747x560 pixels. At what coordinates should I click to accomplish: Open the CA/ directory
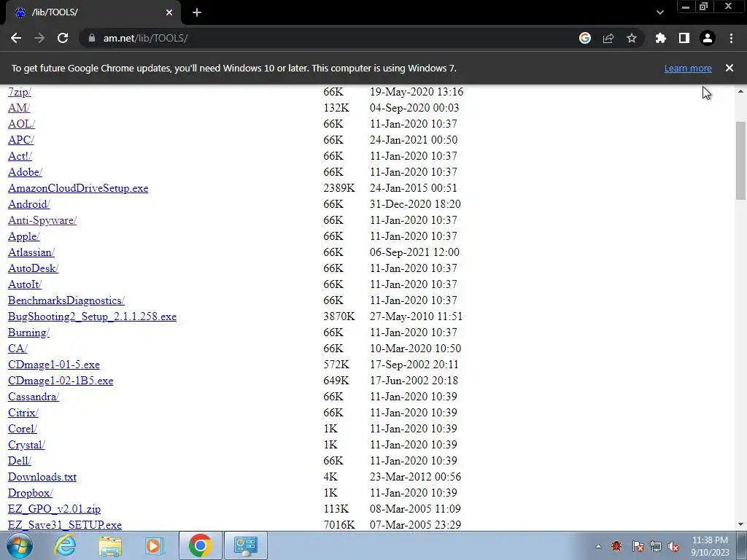(18, 349)
